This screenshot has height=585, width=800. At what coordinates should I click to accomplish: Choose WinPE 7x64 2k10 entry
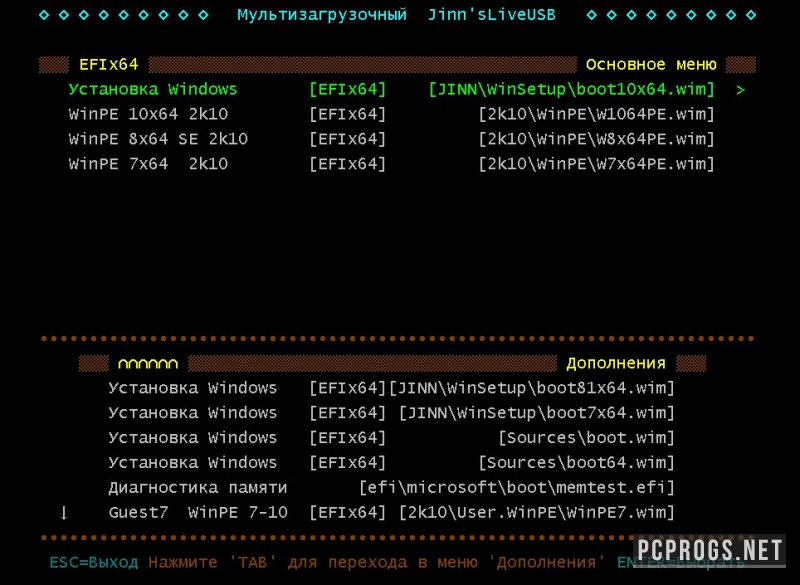(x=391, y=164)
